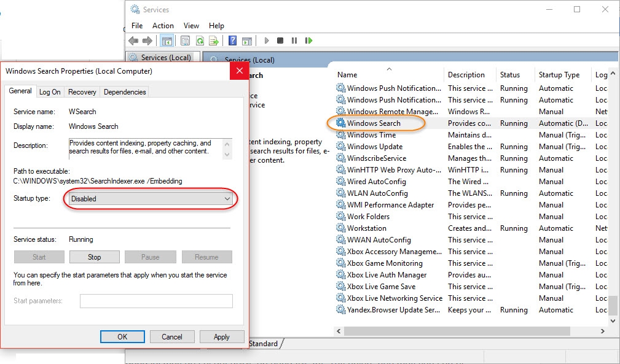Select the WinHTTP Web Proxy Auto service row
620x364 pixels.
(471, 170)
